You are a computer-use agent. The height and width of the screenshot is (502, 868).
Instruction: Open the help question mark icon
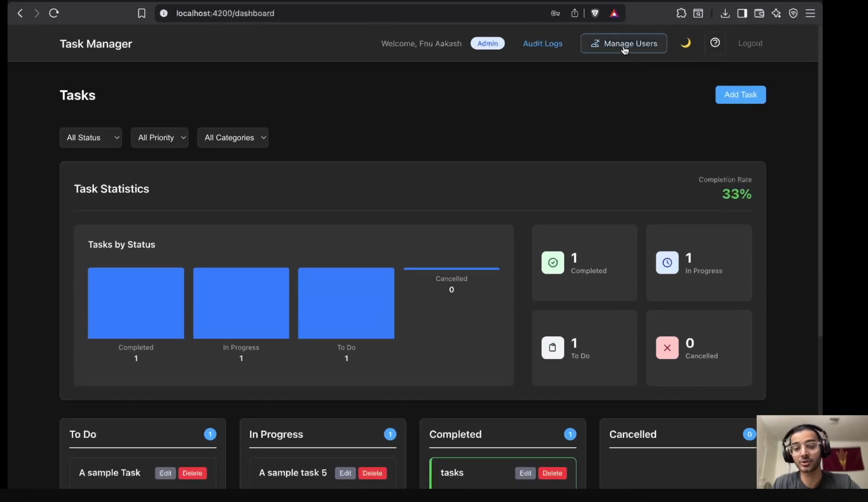pyautogui.click(x=715, y=43)
